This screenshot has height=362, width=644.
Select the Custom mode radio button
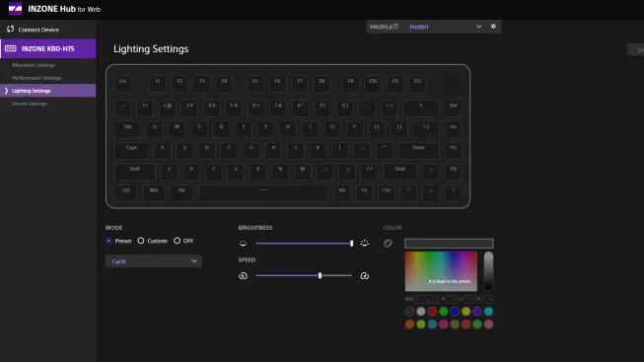(x=141, y=241)
